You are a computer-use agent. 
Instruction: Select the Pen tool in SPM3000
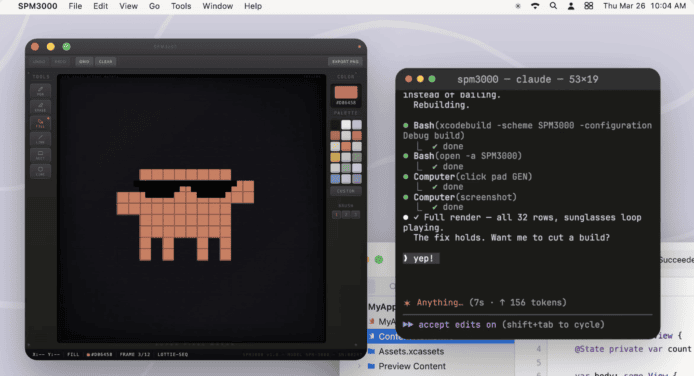tap(40, 91)
